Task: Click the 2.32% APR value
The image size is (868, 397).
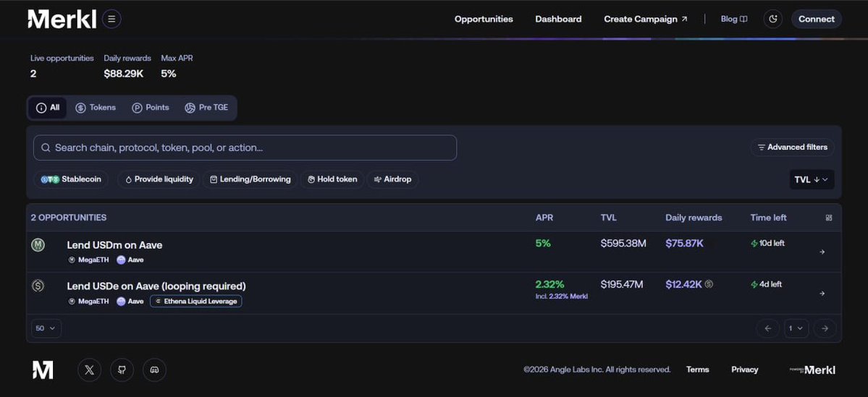Action: point(549,285)
